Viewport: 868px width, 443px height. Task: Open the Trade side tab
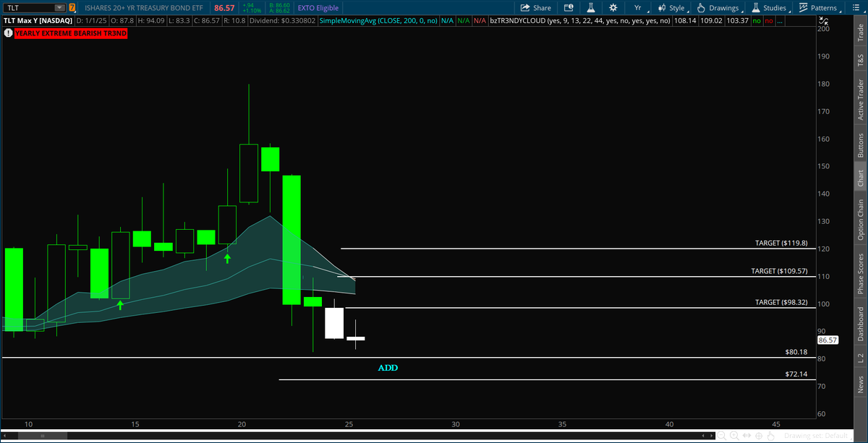click(860, 34)
